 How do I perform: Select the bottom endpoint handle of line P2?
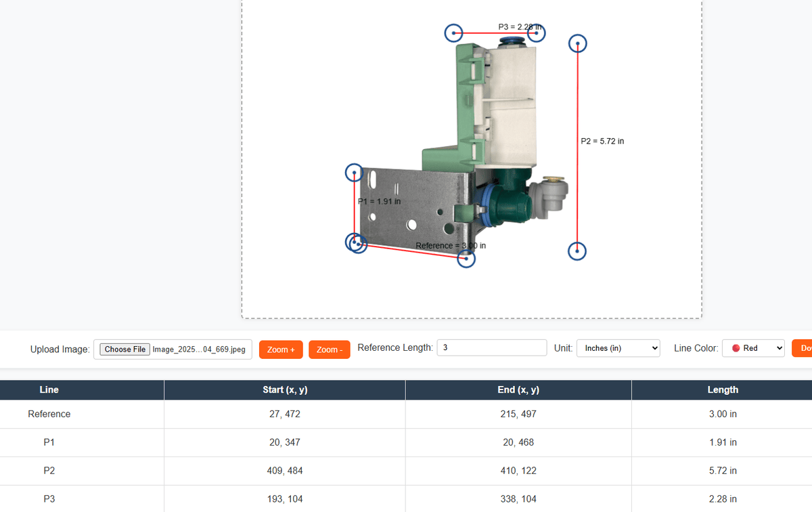pyautogui.click(x=577, y=251)
